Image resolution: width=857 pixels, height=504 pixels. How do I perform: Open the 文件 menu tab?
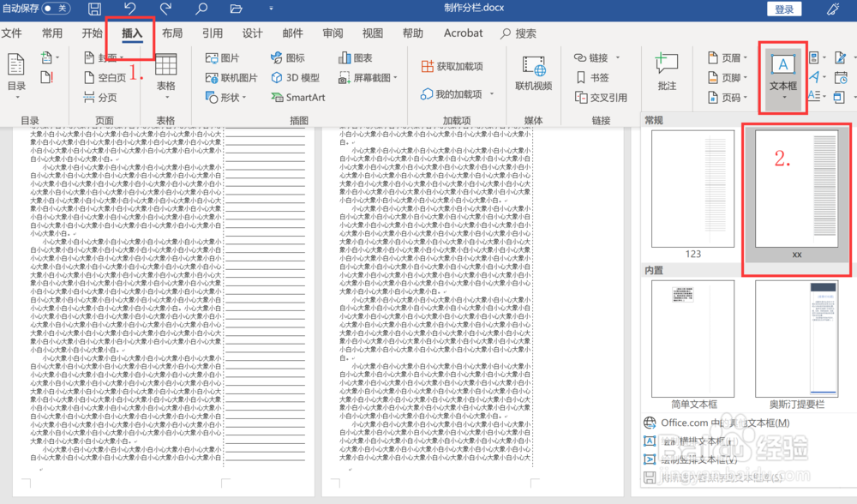11,33
